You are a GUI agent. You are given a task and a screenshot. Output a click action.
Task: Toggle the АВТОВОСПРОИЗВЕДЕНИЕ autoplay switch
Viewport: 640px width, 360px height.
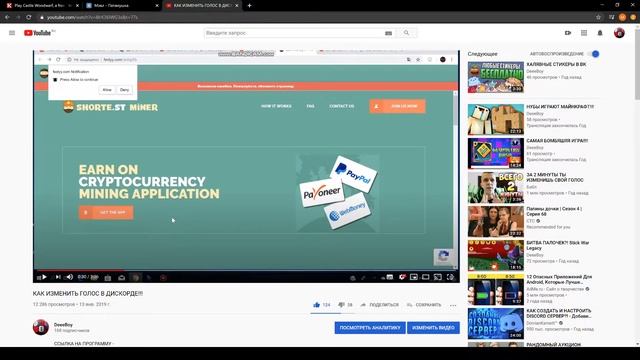tap(593, 53)
